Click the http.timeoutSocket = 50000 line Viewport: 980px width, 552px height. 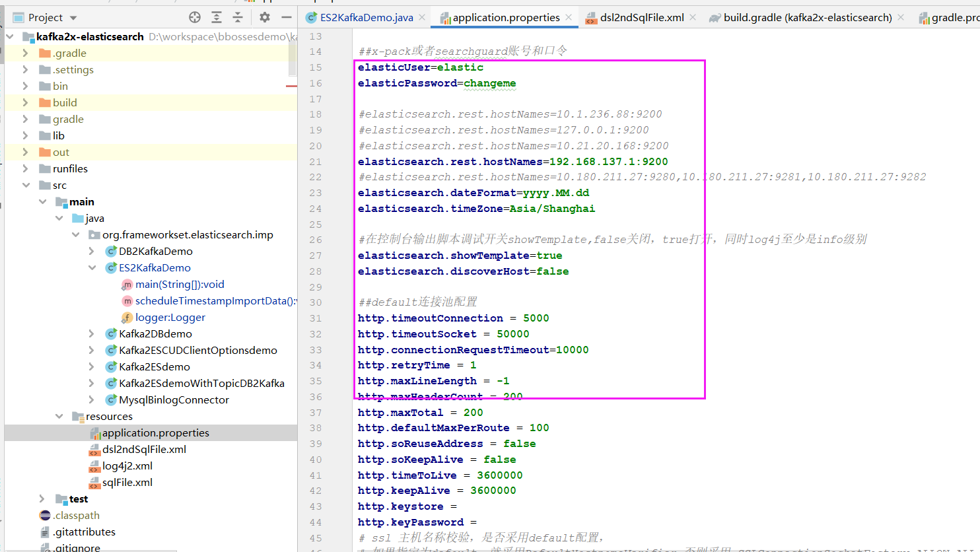443,334
